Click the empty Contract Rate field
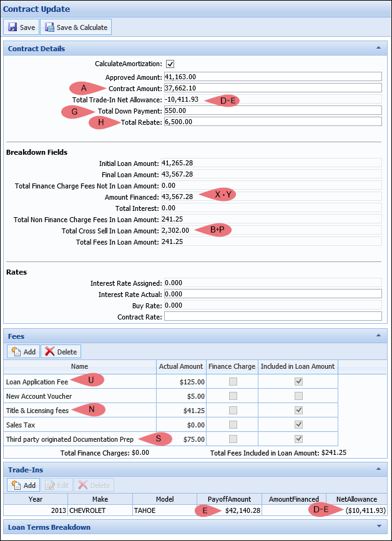392x541 pixels. 273,316
